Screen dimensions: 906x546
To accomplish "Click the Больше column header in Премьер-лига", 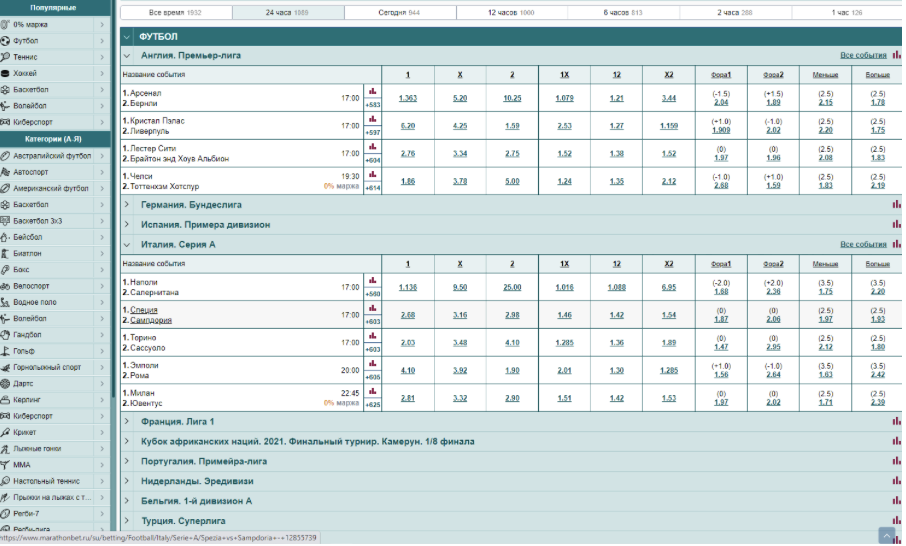I will (x=878, y=75).
